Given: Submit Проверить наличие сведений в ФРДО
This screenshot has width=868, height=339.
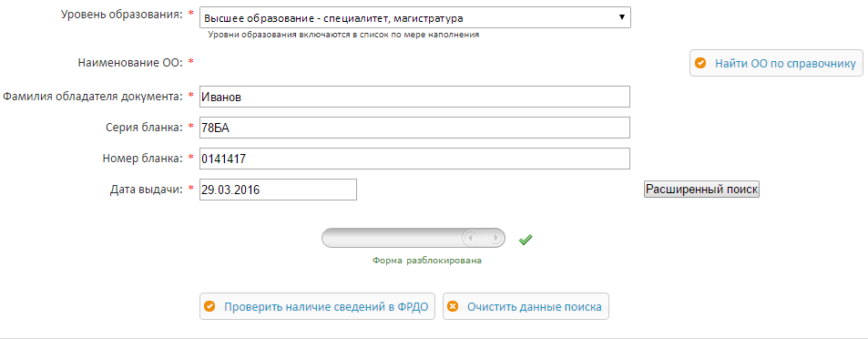Looking at the screenshot, I should pyautogui.click(x=317, y=307).
